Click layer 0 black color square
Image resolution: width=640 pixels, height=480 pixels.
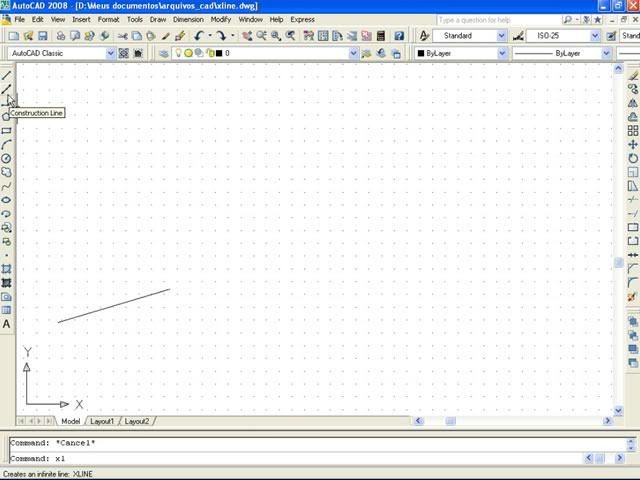[219, 53]
